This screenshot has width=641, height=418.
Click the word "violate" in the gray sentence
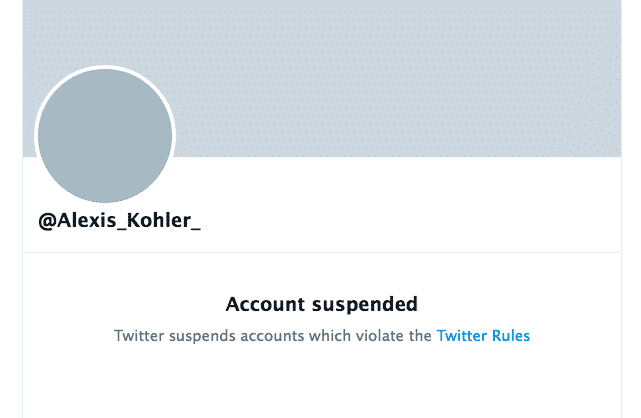tap(382, 336)
